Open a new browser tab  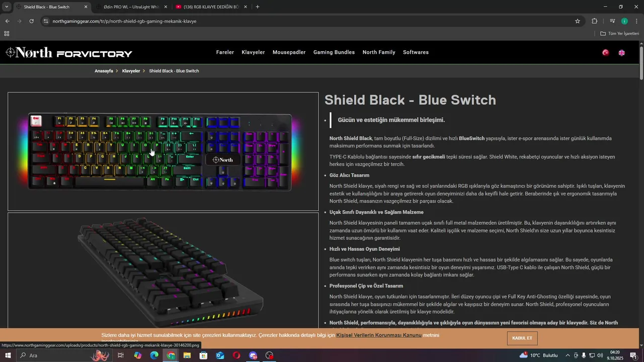(258, 7)
